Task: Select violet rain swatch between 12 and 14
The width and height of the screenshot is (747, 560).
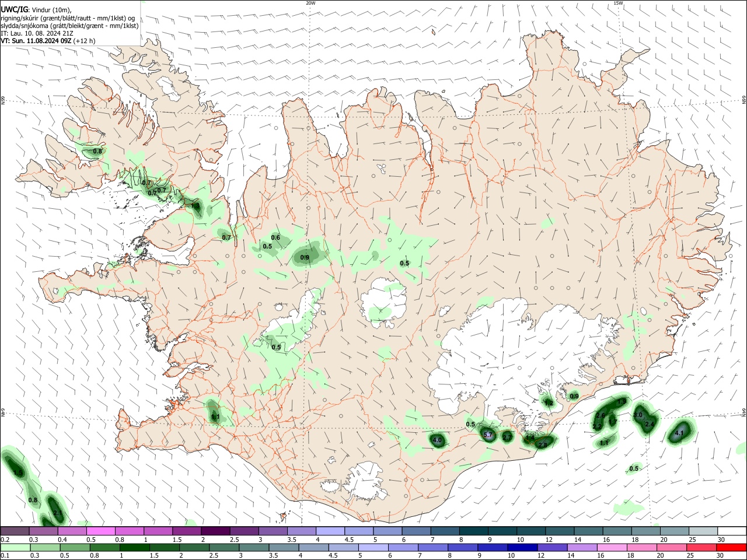Action: point(551,547)
